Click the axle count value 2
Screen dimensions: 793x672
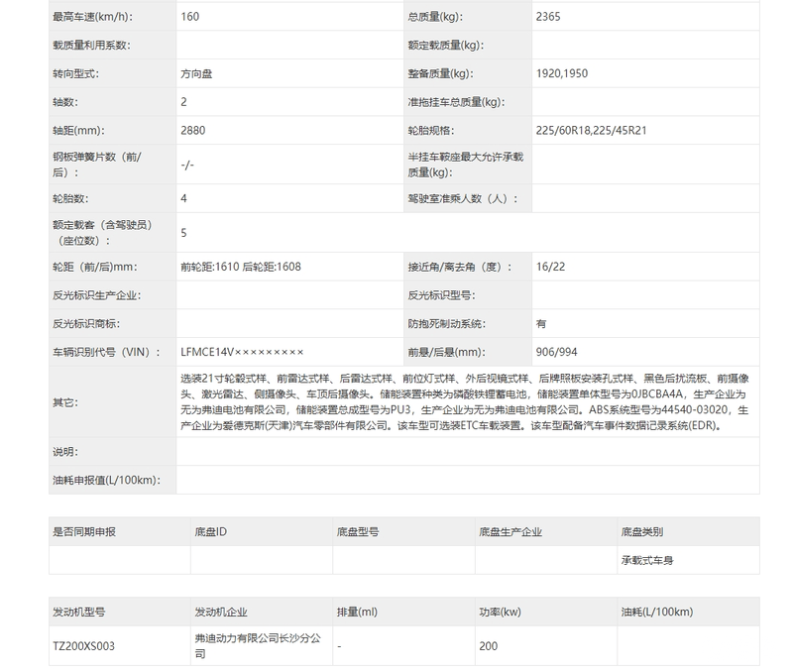tap(183, 102)
